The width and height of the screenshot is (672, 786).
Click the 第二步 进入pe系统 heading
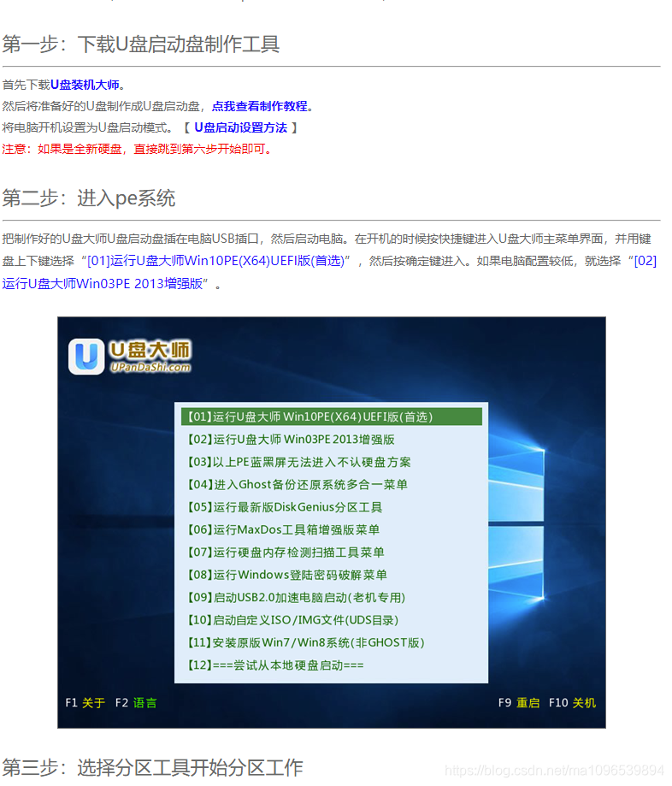[89, 198]
